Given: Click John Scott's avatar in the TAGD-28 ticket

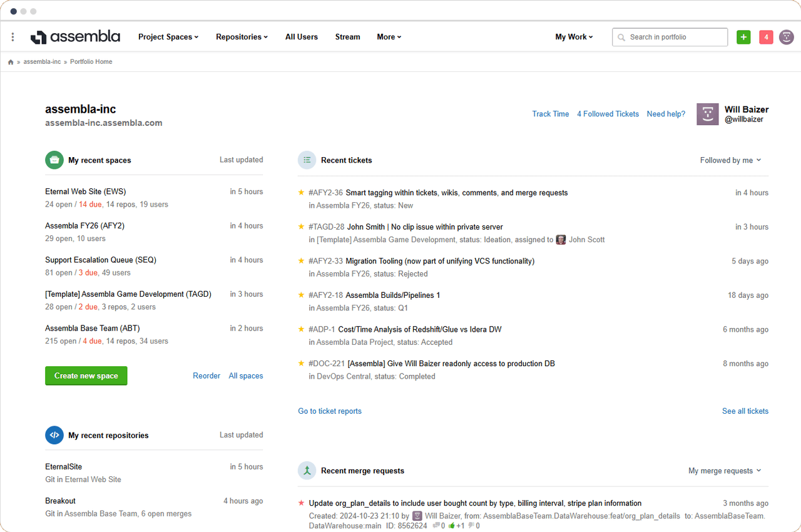Looking at the screenshot, I should click(561, 240).
